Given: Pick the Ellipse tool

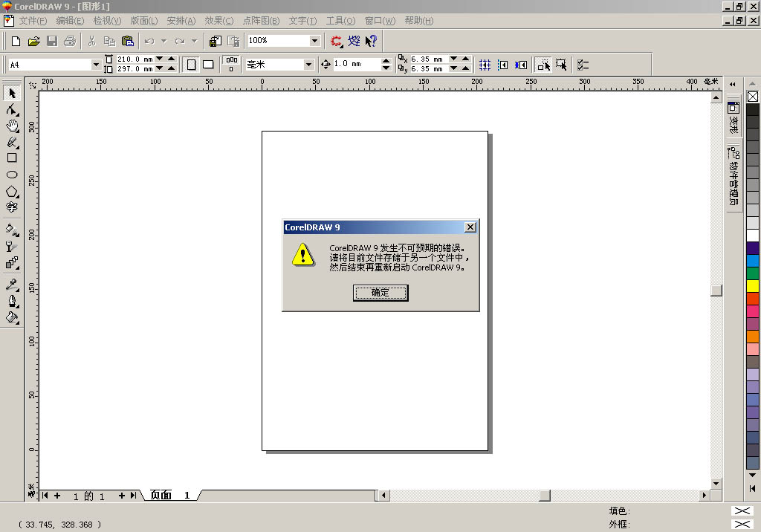Looking at the screenshot, I should (x=12, y=175).
